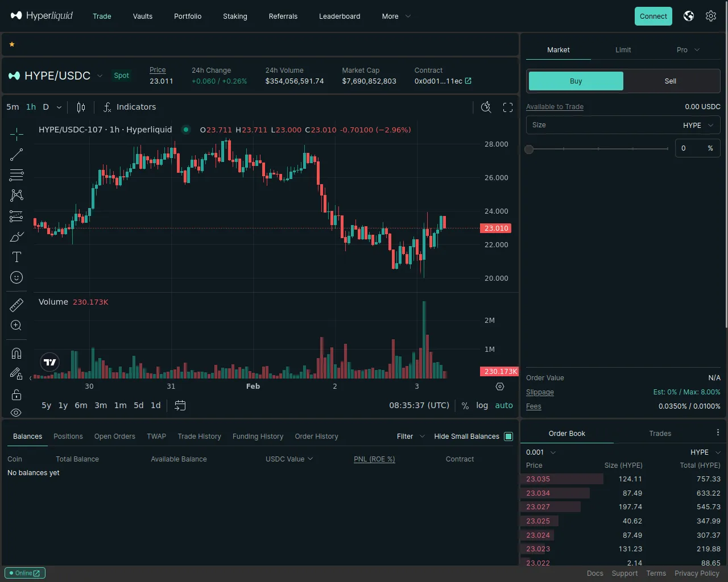Open the Trade History tab
Image resolution: width=728 pixels, height=582 pixels.
click(x=199, y=436)
